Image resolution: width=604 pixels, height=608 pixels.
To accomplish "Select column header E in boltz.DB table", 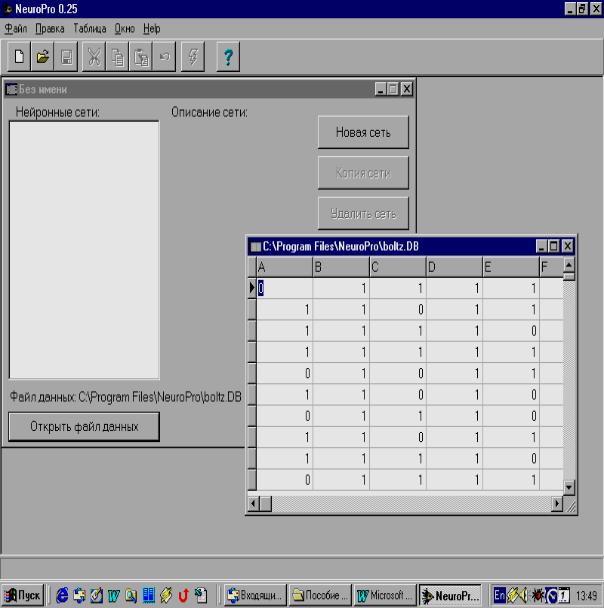I will 511,267.
